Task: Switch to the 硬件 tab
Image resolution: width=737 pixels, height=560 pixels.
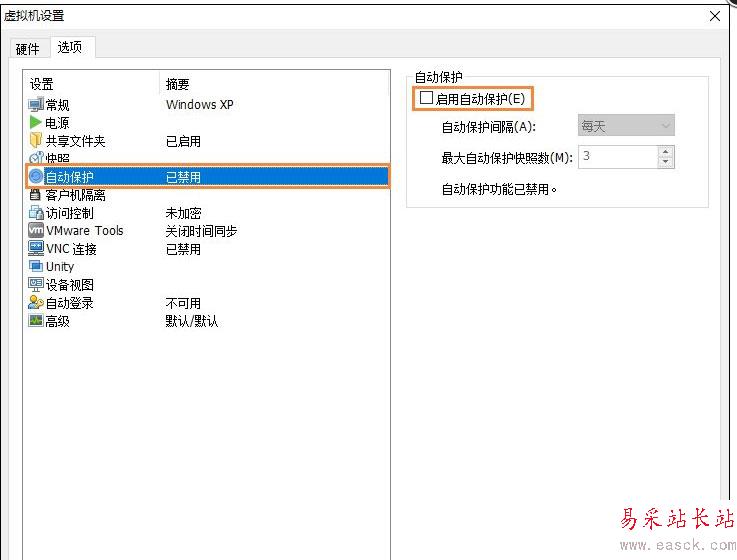Action: [28, 49]
